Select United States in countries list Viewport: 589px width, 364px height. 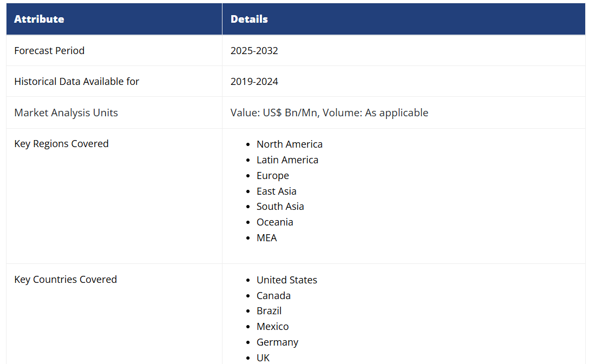[x=286, y=280]
